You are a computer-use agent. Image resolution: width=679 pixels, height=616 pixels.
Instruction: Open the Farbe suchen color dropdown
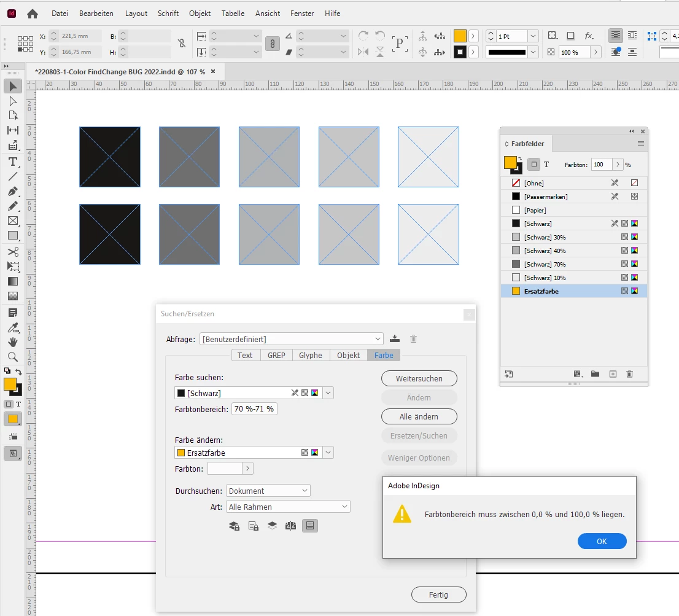click(328, 393)
